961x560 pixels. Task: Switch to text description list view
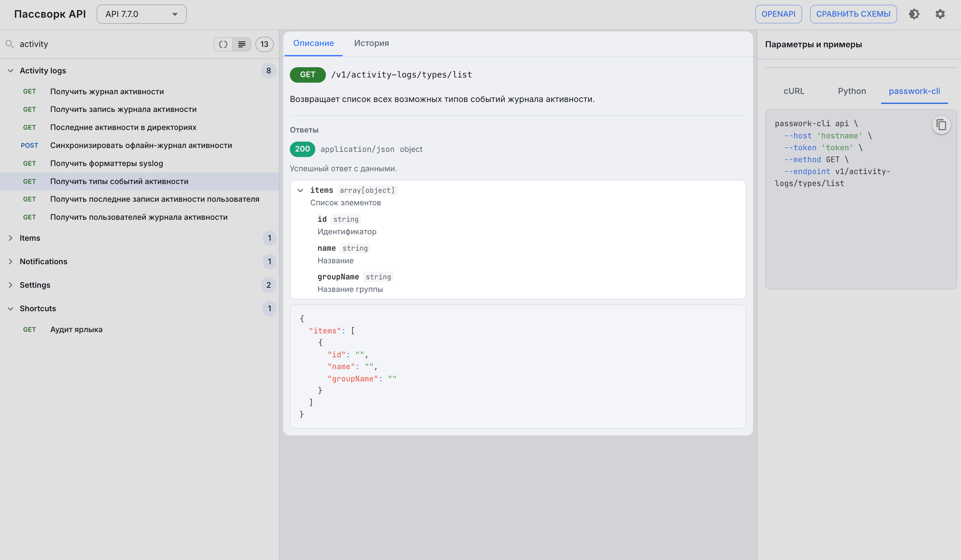pos(242,44)
